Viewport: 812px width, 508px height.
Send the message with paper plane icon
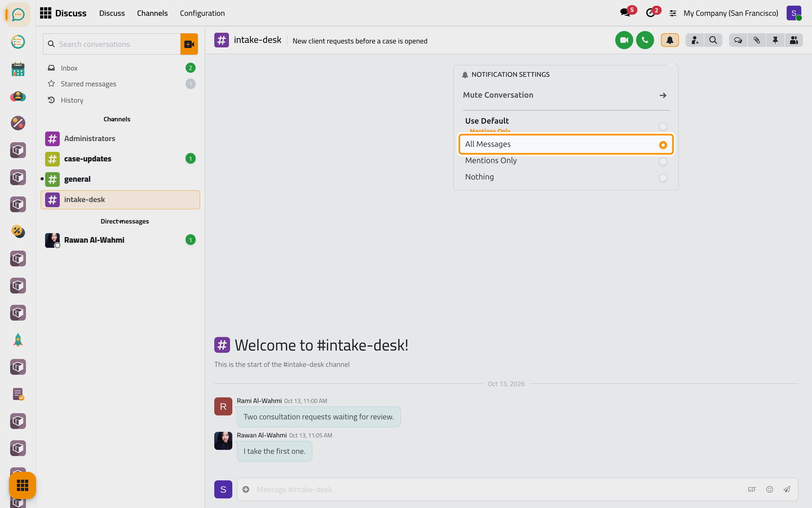(787, 489)
